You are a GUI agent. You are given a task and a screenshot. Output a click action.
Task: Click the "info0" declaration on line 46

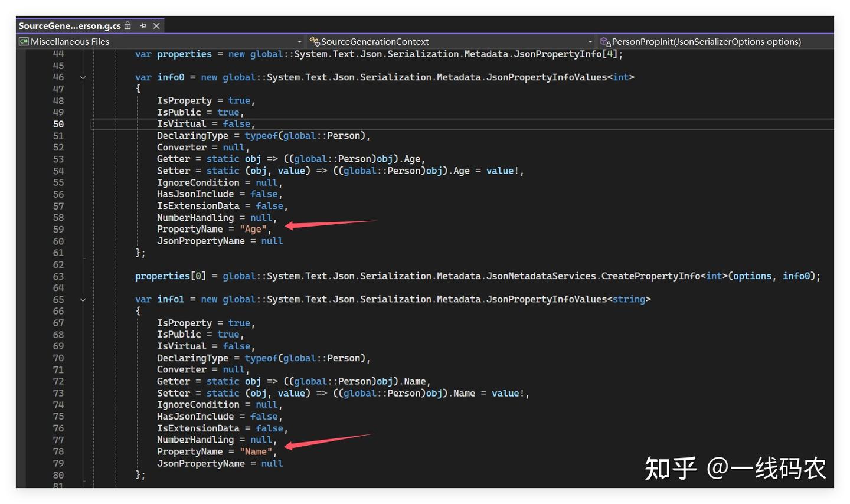point(171,77)
